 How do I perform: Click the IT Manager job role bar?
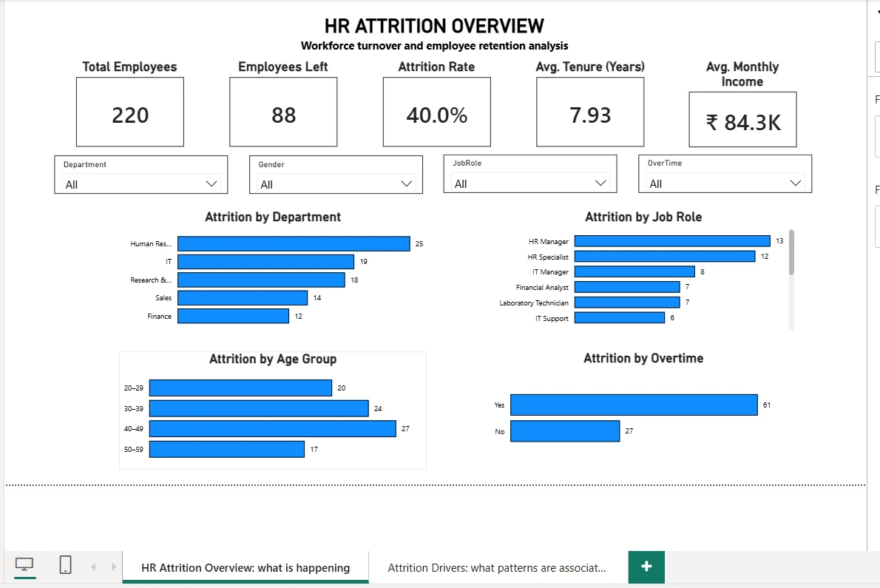point(634,271)
